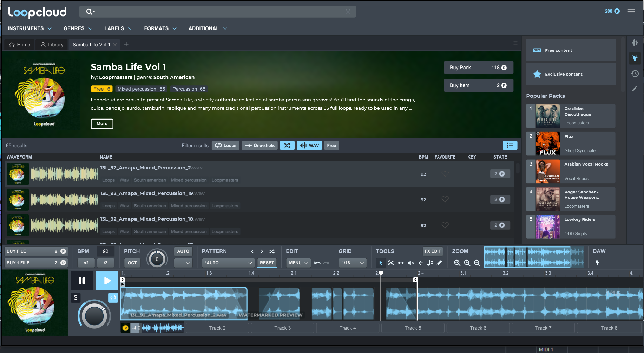
Task: Select the pointer tool in Tools
Action: pyautogui.click(x=381, y=263)
